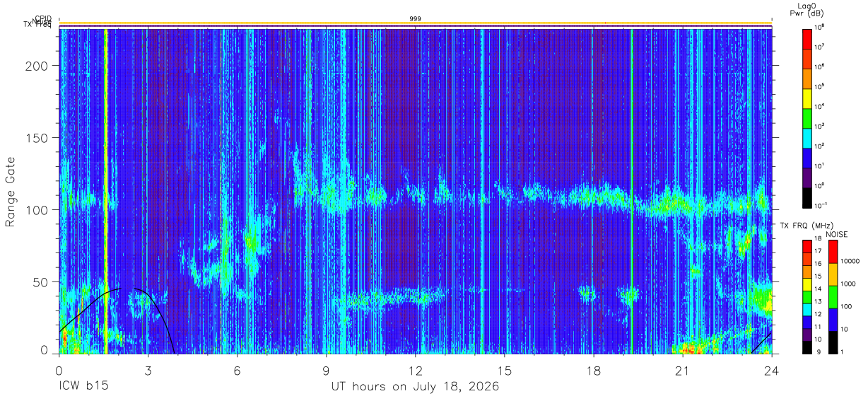
Task: Select the orange segment of NOISE colorbar
Action: click(833, 274)
